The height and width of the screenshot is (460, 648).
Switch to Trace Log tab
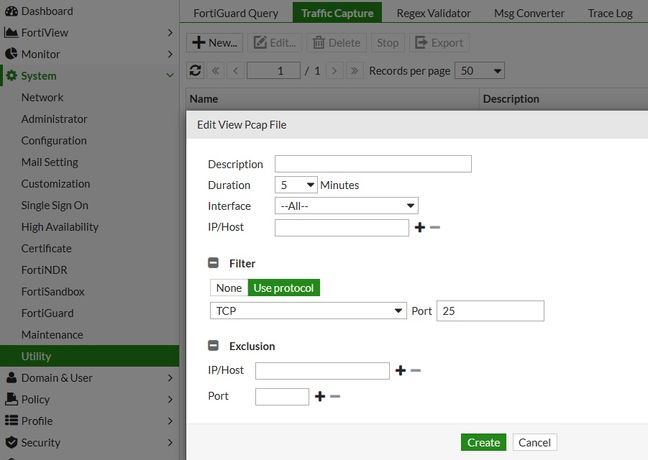pyautogui.click(x=610, y=13)
